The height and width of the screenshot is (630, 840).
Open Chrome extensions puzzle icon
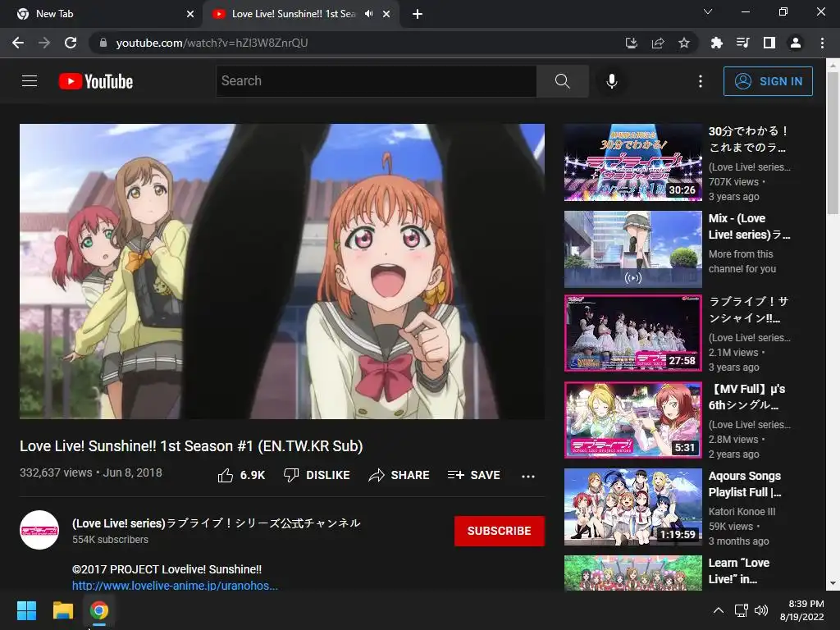point(716,43)
